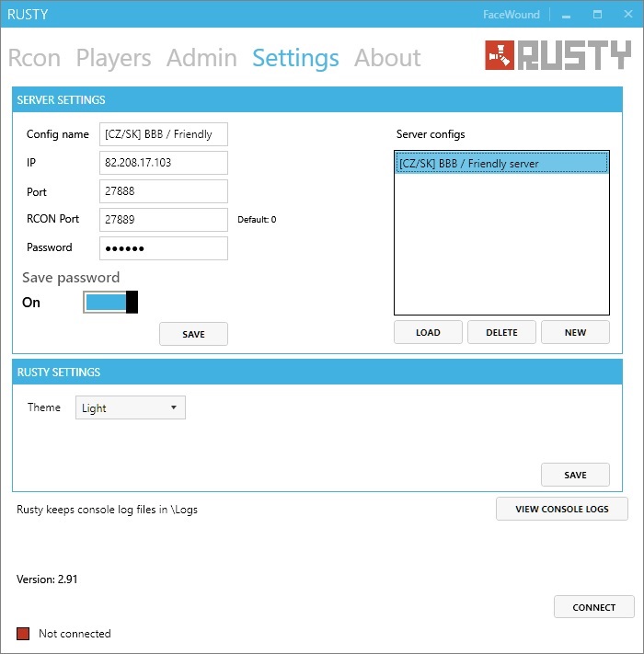Image resolution: width=644 pixels, height=654 pixels.
Task: Open the Admin tab
Action: coord(201,58)
